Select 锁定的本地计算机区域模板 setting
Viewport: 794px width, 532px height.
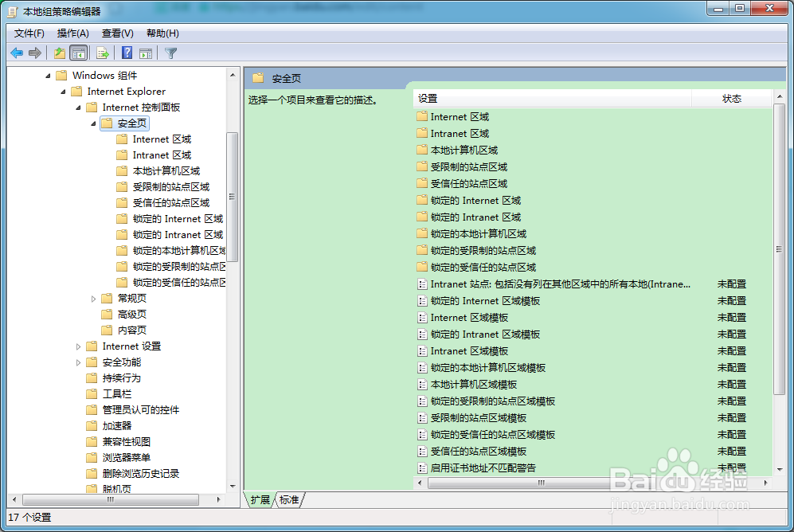click(x=488, y=367)
